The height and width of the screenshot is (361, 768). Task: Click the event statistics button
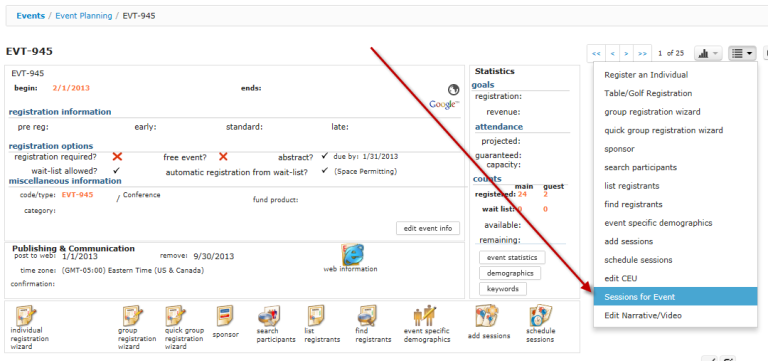click(512, 258)
